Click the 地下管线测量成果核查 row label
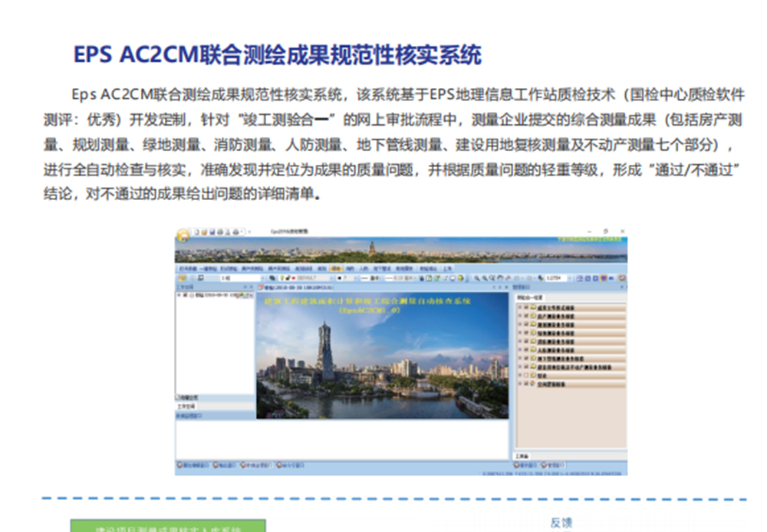This screenshot has width=767, height=532. point(561,359)
